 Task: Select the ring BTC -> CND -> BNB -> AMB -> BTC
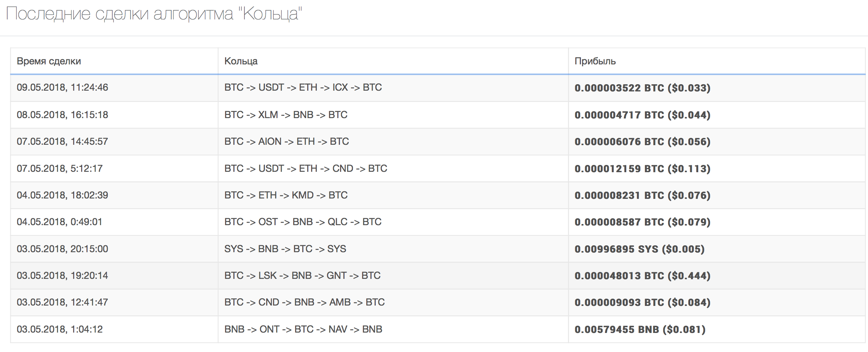pyautogui.click(x=305, y=302)
